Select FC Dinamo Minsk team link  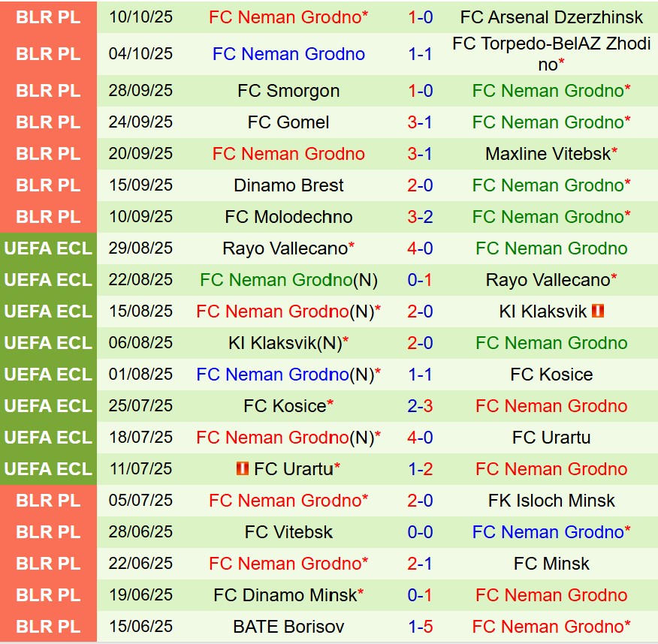tap(285, 594)
